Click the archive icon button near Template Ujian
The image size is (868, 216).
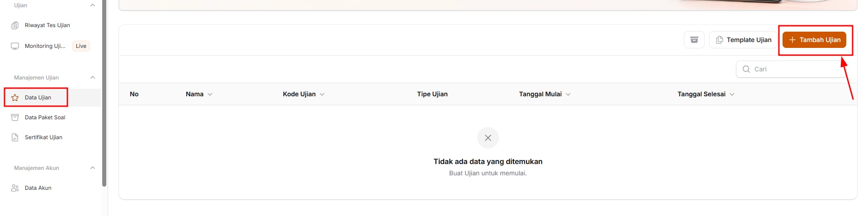point(694,40)
